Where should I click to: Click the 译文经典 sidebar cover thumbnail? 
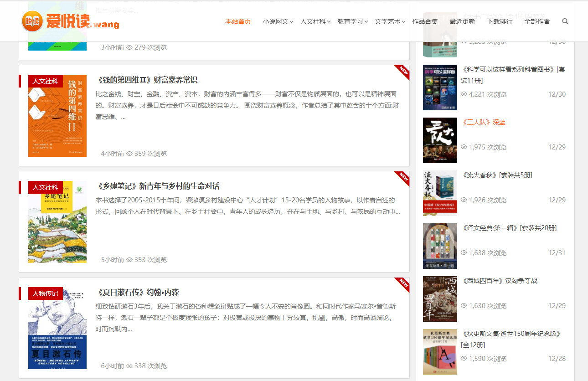point(440,246)
